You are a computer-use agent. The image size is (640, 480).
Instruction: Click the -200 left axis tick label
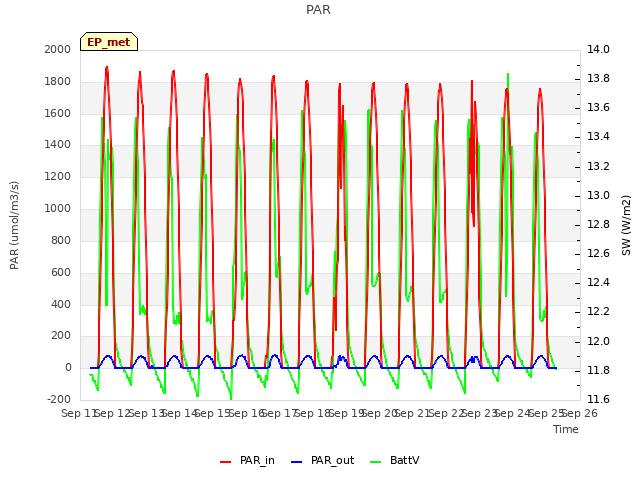59,399
